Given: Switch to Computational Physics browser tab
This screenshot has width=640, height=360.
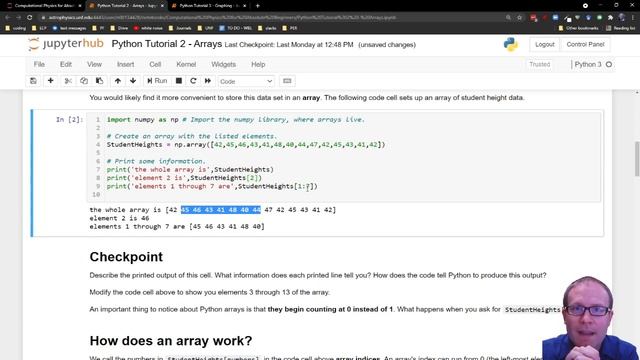Looking at the screenshot, I should [44, 6].
